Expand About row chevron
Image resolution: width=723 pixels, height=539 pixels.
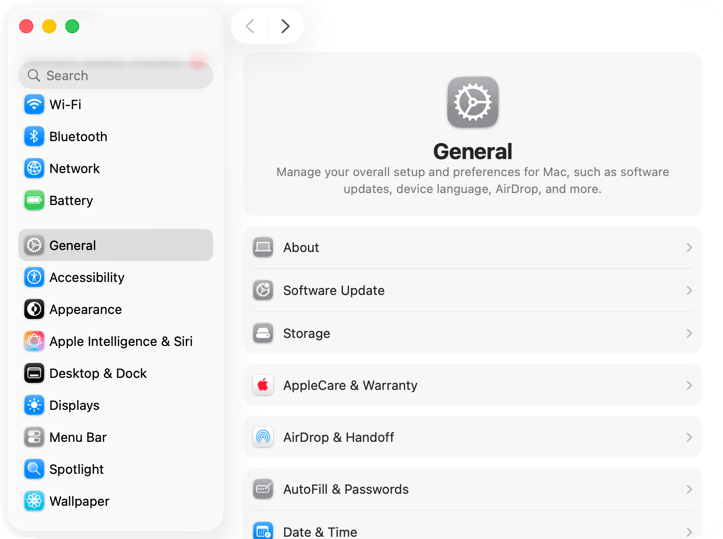(x=689, y=248)
